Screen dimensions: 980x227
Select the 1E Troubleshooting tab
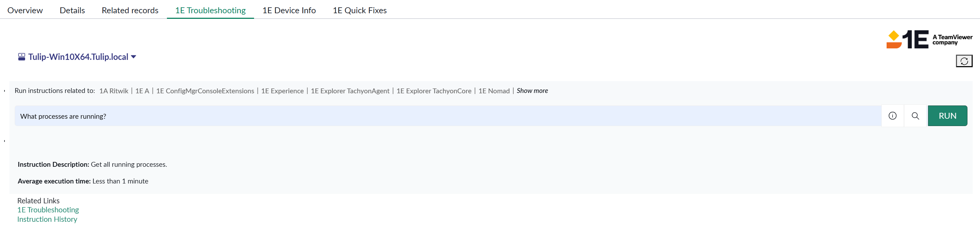click(x=210, y=10)
